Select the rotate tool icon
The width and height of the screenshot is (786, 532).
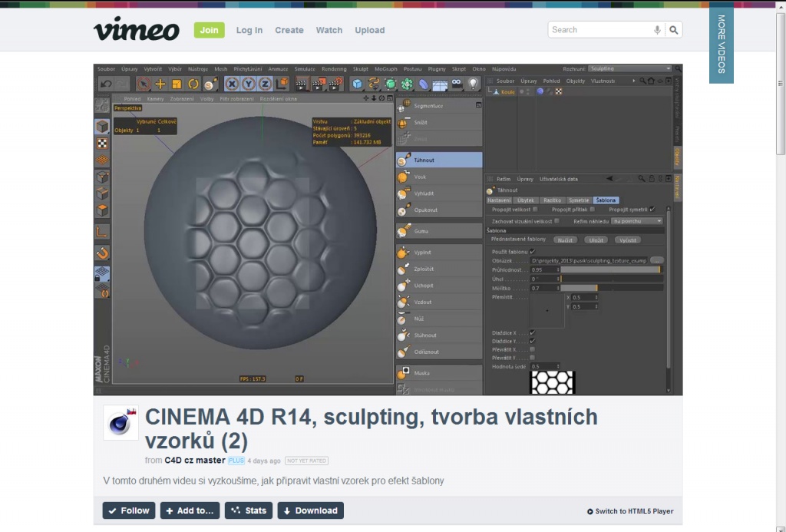(x=193, y=84)
